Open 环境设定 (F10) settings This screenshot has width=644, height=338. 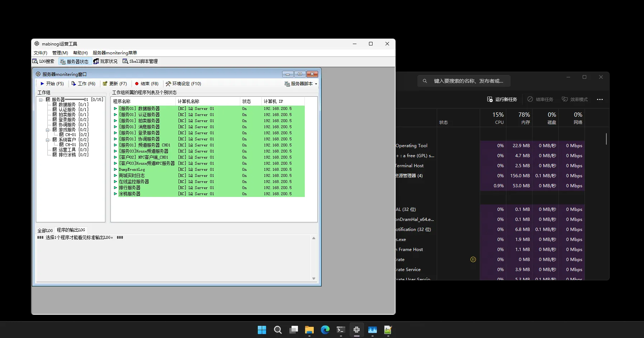pos(183,83)
